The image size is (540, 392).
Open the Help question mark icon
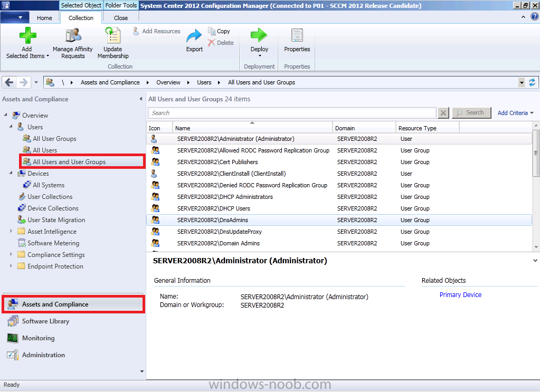535,16
